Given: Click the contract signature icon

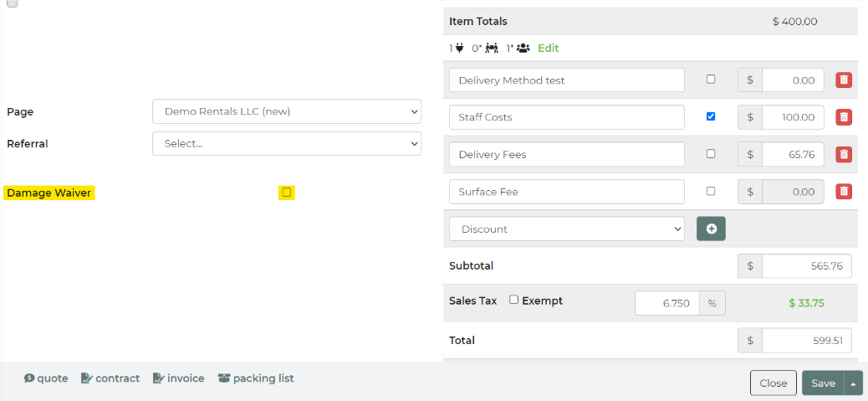Looking at the screenshot, I should [86, 378].
